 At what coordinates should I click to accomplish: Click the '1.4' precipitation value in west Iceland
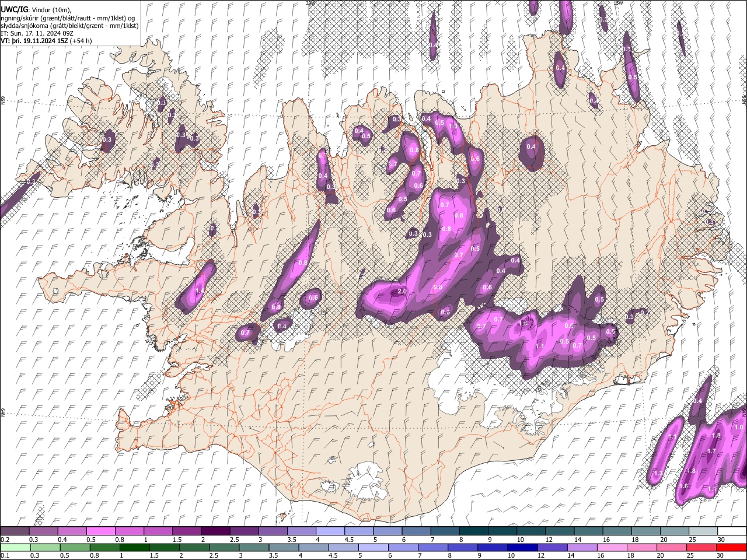tap(200, 291)
